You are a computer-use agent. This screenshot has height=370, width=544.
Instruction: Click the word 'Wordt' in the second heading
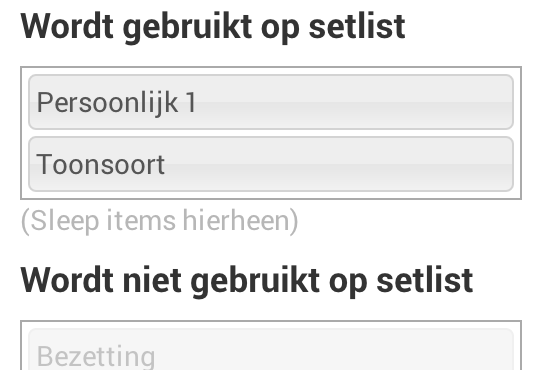point(67,280)
